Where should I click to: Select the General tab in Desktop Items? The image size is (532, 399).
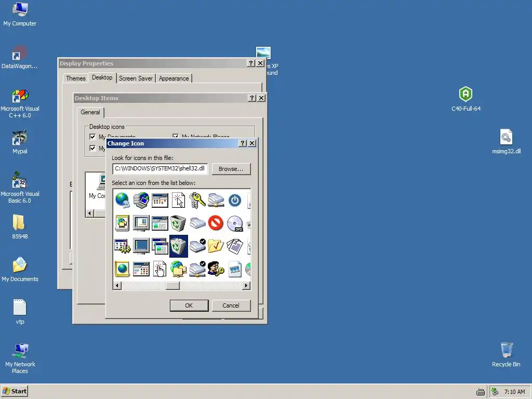tap(90, 112)
